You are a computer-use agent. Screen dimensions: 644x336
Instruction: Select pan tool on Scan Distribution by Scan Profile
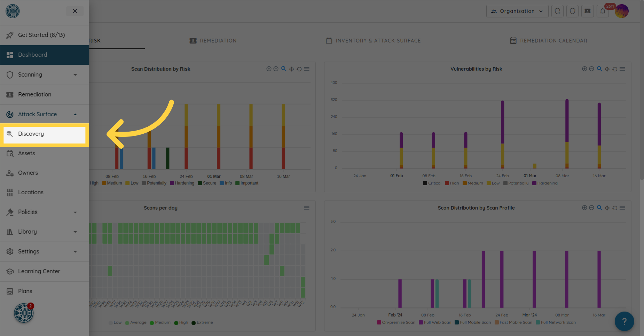(x=607, y=208)
